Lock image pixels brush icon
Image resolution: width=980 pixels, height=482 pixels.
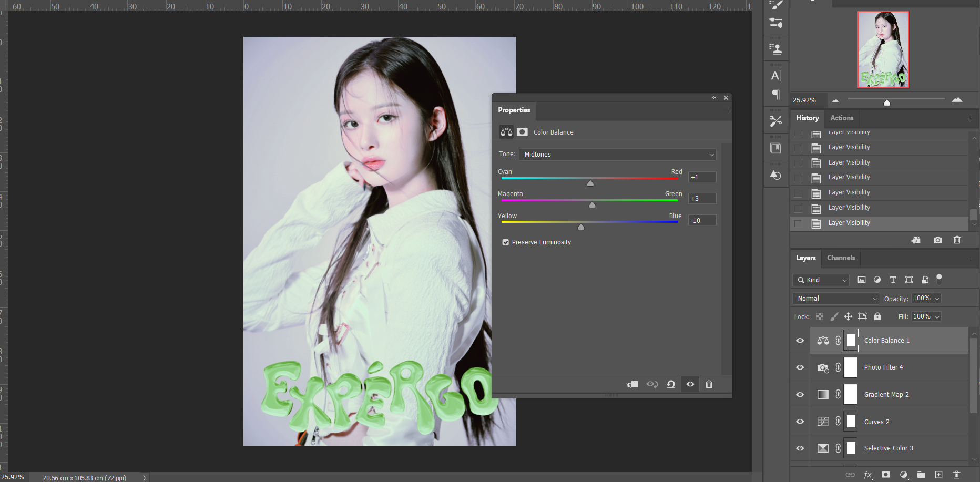coord(834,316)
